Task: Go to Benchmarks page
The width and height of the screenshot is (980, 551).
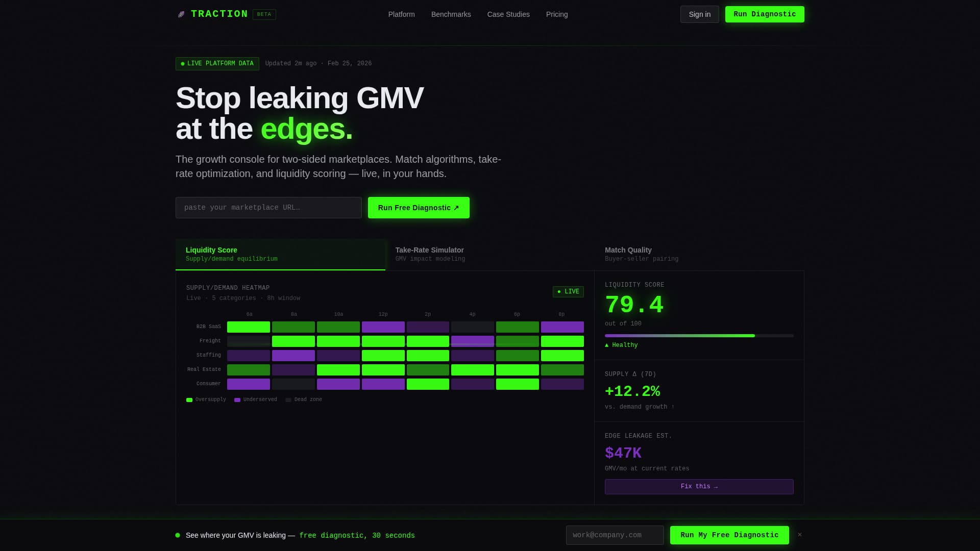Action: pyautogui.click(x=451, y=14)
